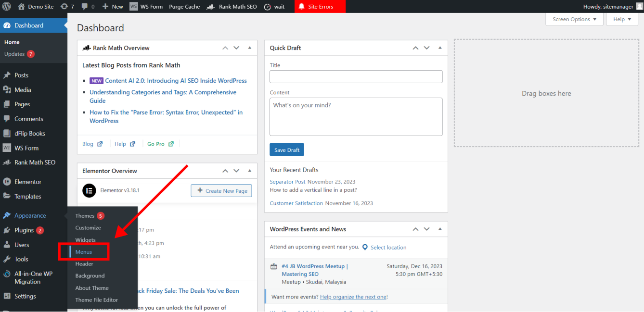Open the updates icon showing 7
Image resolution: width=644 pixels, height=312 pixels.
click(x=67, y=7)
